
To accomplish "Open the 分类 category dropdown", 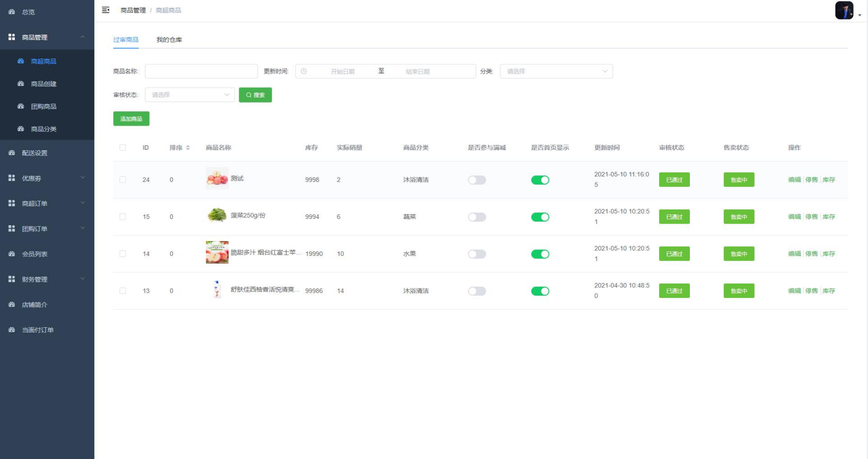I will tap(556, 71).
